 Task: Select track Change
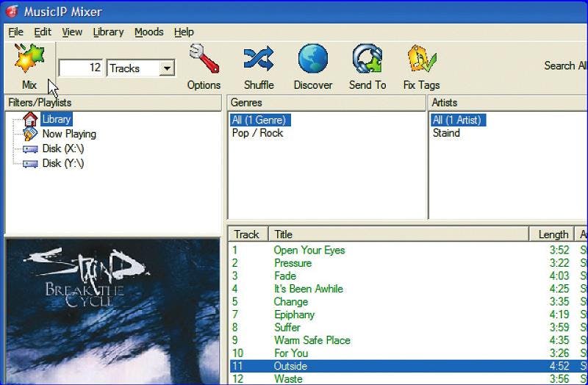point(409,301)
